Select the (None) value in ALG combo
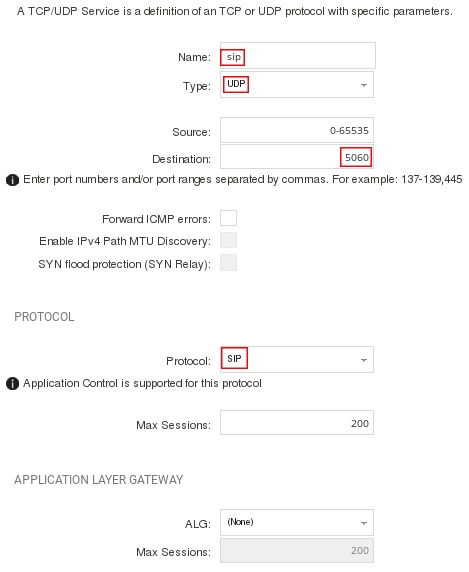This screenshot has height=572, width=469. coord(240,522)
